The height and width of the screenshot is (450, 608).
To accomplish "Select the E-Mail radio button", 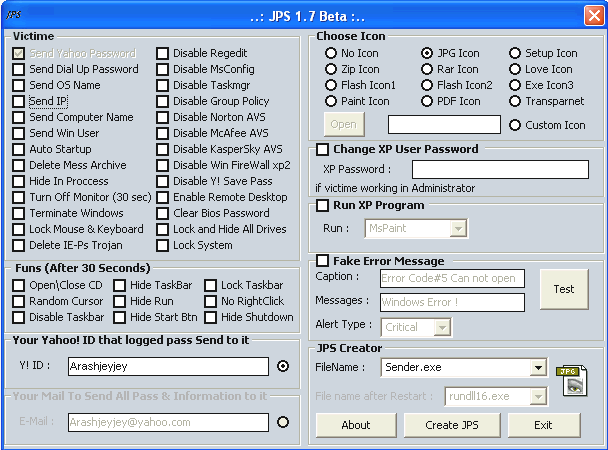I will [x=283, y=422].
